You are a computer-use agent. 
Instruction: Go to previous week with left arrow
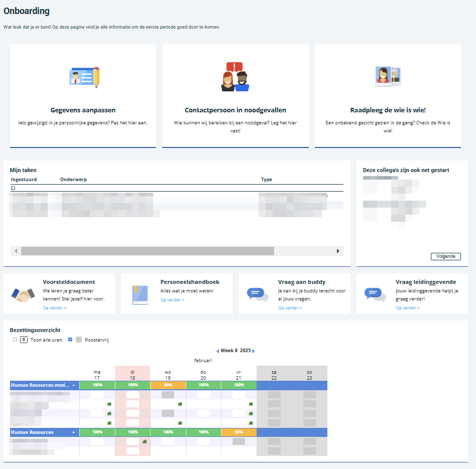coord(217,351)
